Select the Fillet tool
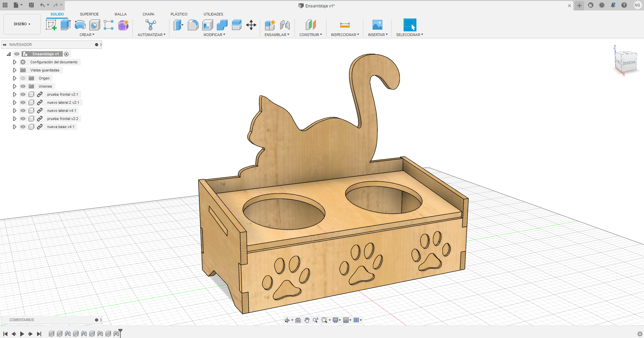The image size is (644, 338). point(193,25)
